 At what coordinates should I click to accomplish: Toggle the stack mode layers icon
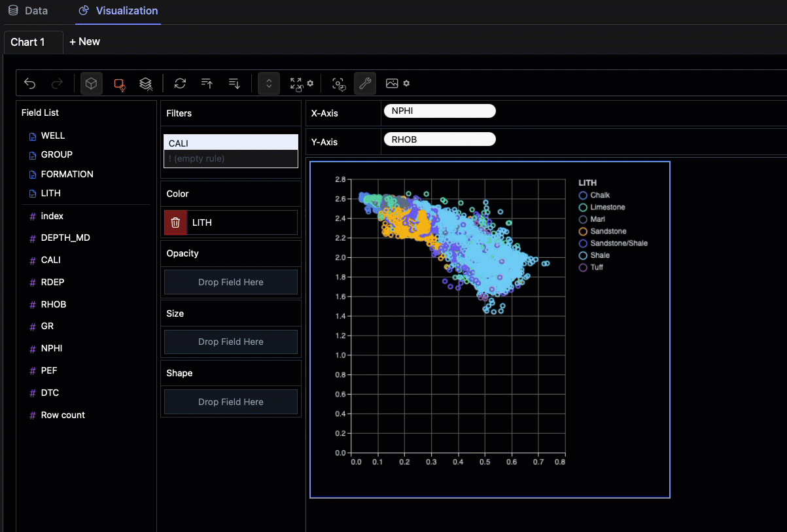146,83
